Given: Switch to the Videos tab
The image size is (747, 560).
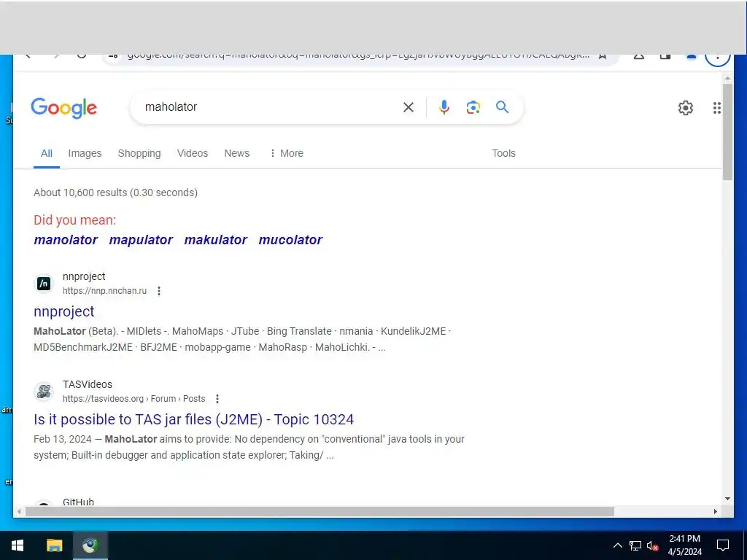Looking at the screenshot, I should tap(193, 153).
